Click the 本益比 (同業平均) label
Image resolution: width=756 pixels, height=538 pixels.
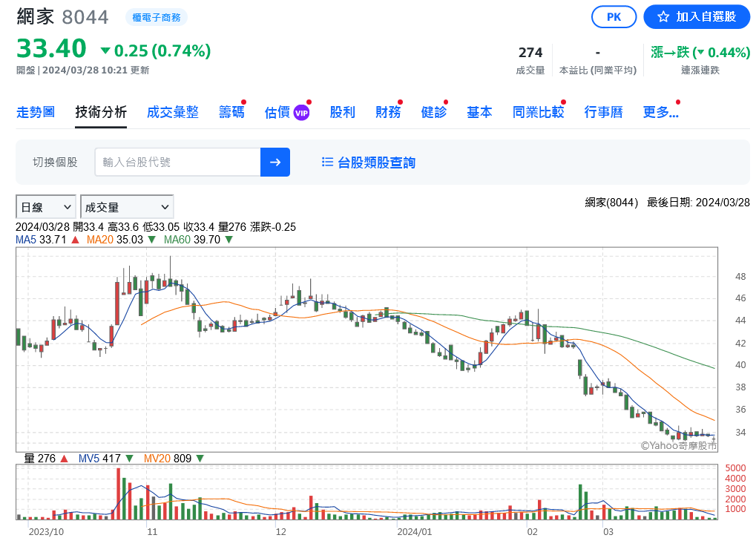[598, 70]
